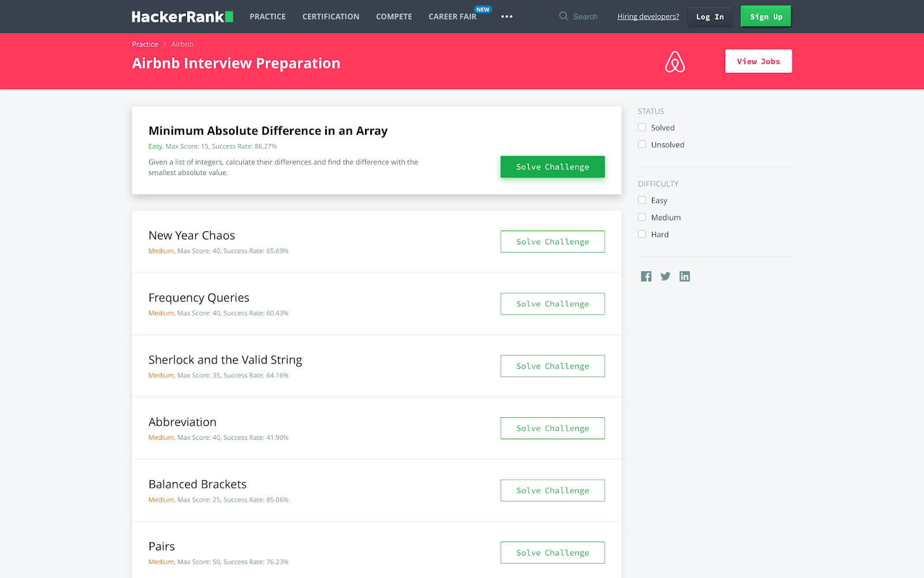Share on LinkedIn icon

coord(684,276)
